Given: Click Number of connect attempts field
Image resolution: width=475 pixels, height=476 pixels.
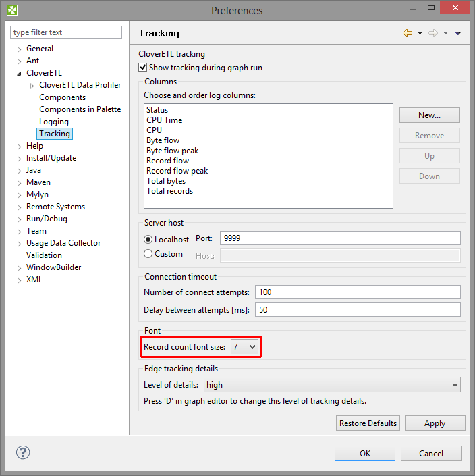Looking at the screenshot, I should (x=358, y=292).
